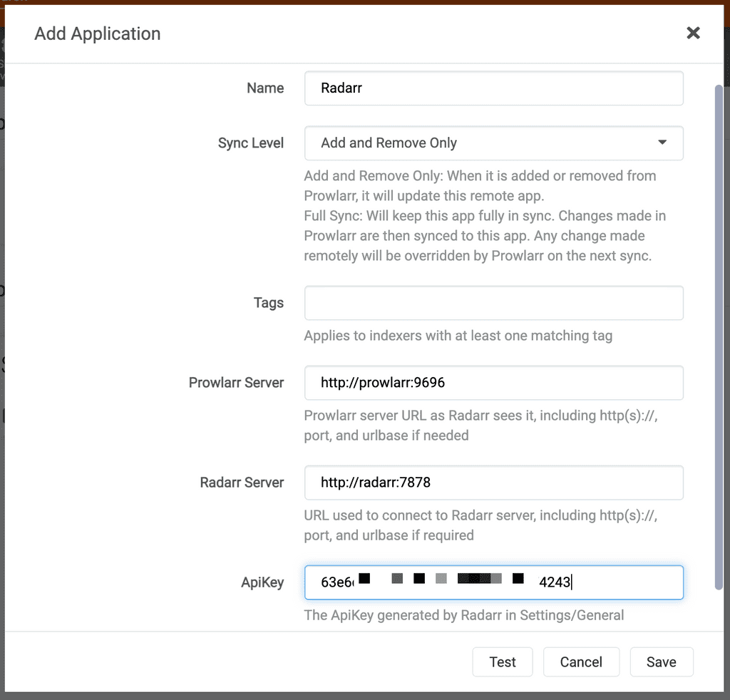
Task: Click the dialog's vertical scrollbar
Action: 719,335
